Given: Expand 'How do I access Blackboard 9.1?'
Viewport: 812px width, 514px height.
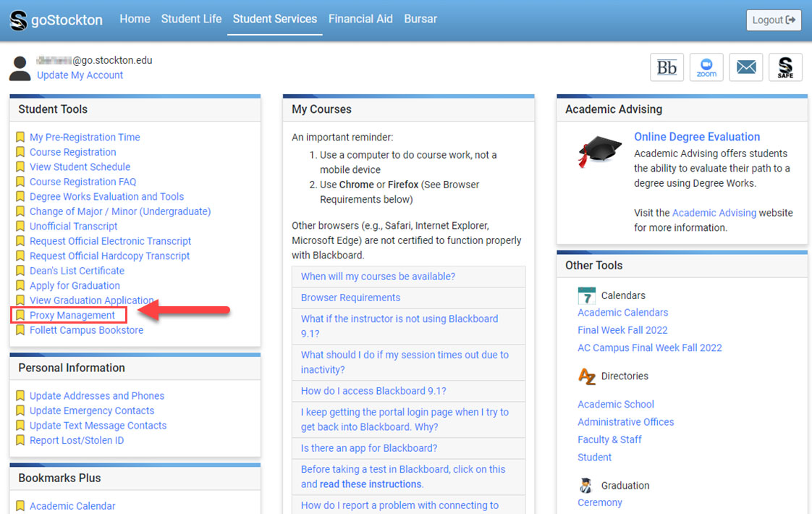Looking at the screenshot, I should tap(409, 391).
